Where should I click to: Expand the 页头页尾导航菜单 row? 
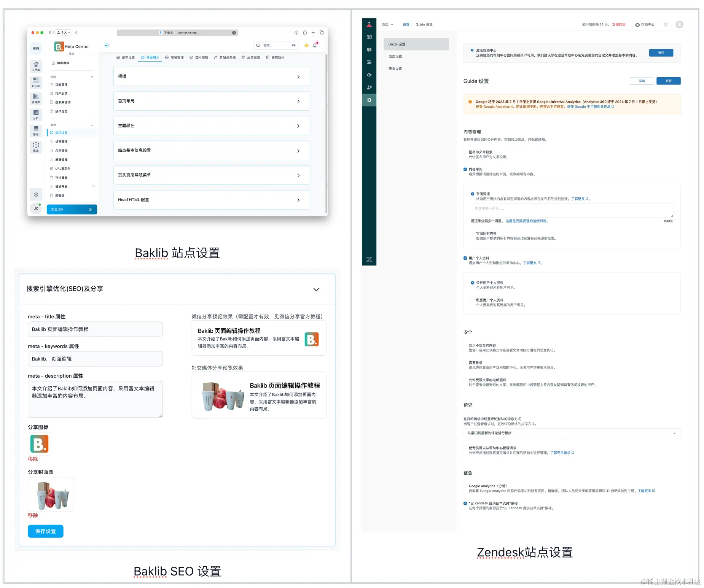[x=212, y=175]
